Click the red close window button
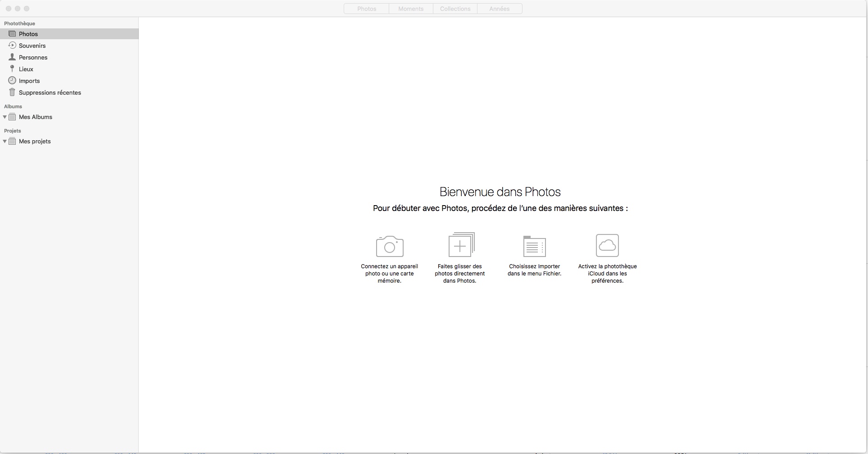The width and height of the screenshot is (868, 454). tap(9, 9)
